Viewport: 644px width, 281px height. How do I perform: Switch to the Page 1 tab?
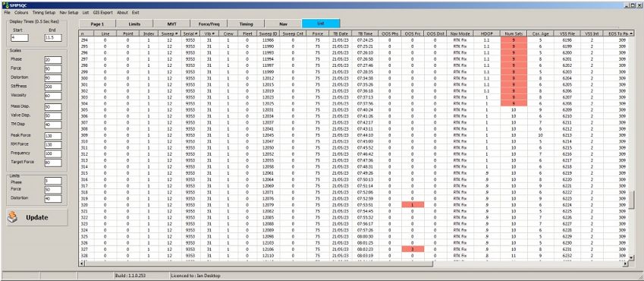click(x=97, y=24)
